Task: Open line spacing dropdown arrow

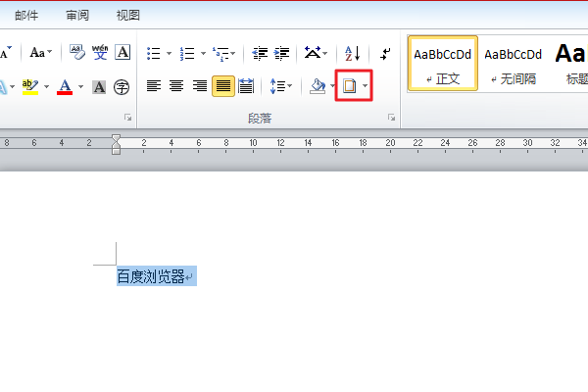Action: 289,86
